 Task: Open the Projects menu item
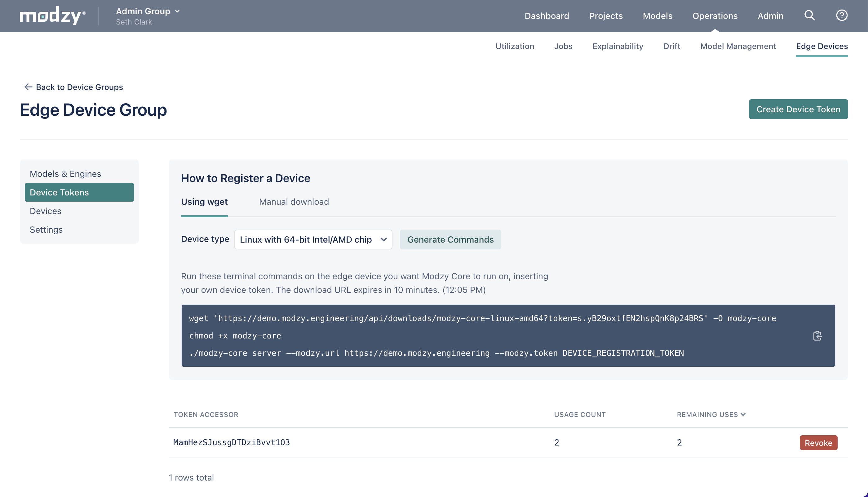click(606, 16)
